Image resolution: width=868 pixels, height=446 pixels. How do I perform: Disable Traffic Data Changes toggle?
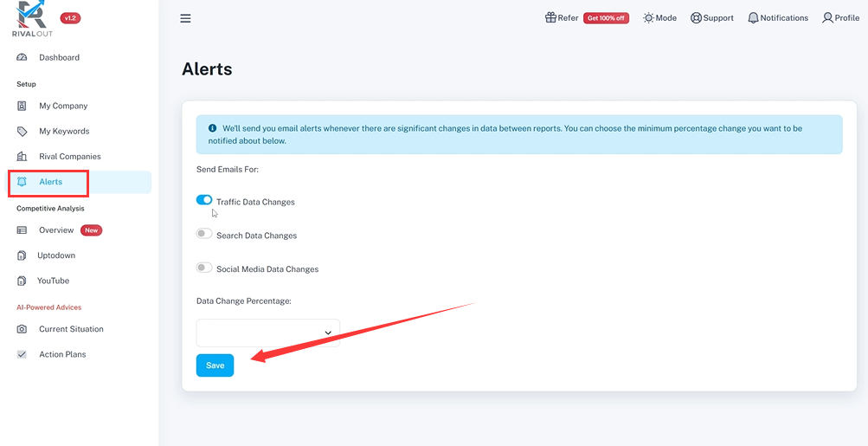[x=204, y=200]
